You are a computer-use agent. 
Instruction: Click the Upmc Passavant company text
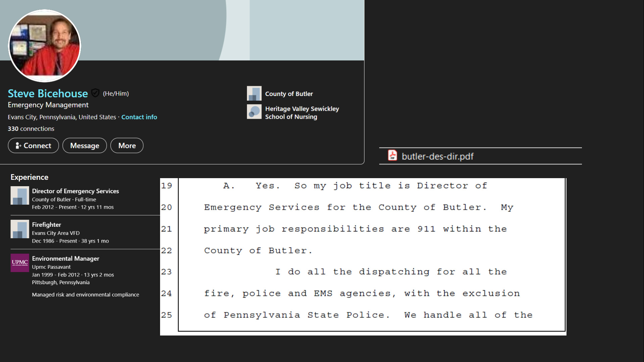(x=51, y=267)
